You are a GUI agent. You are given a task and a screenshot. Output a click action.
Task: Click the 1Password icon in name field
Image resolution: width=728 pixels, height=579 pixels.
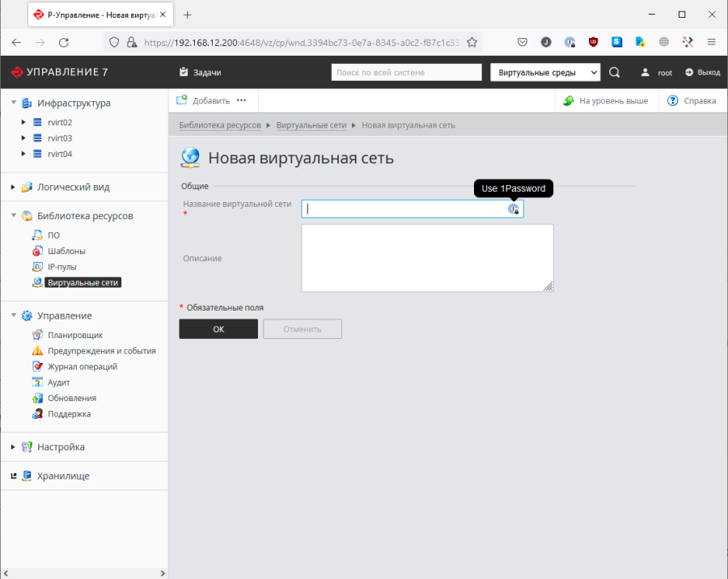click(x=513, y=209)
